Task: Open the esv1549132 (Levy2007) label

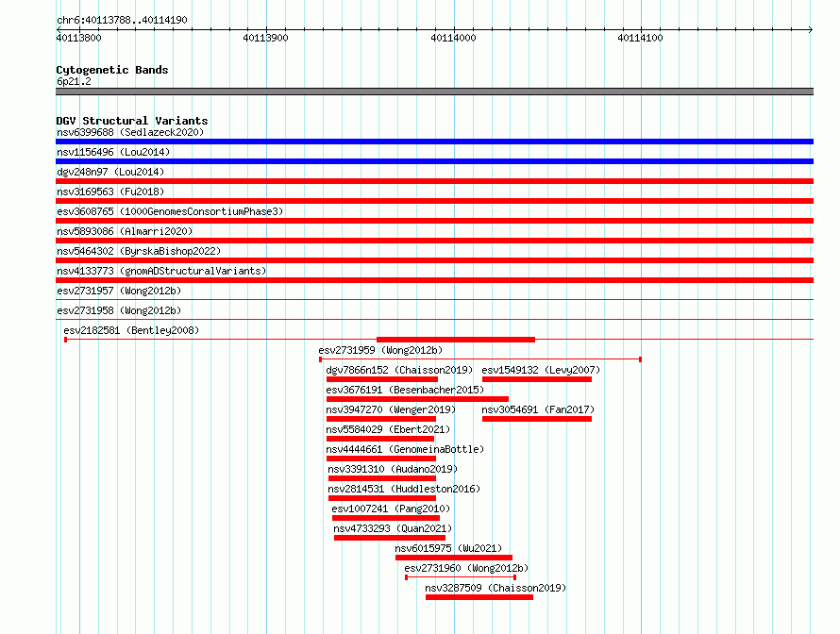Action: [x=541, y=370]
